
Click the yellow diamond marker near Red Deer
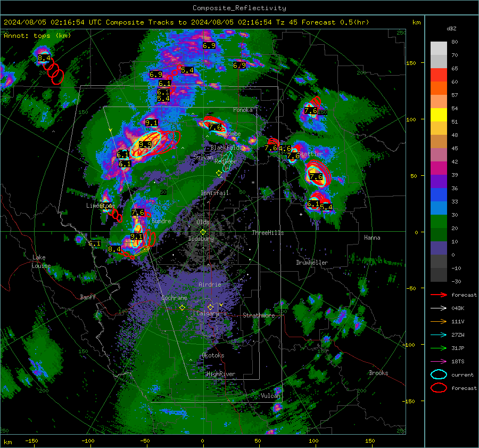click(219, 173)
